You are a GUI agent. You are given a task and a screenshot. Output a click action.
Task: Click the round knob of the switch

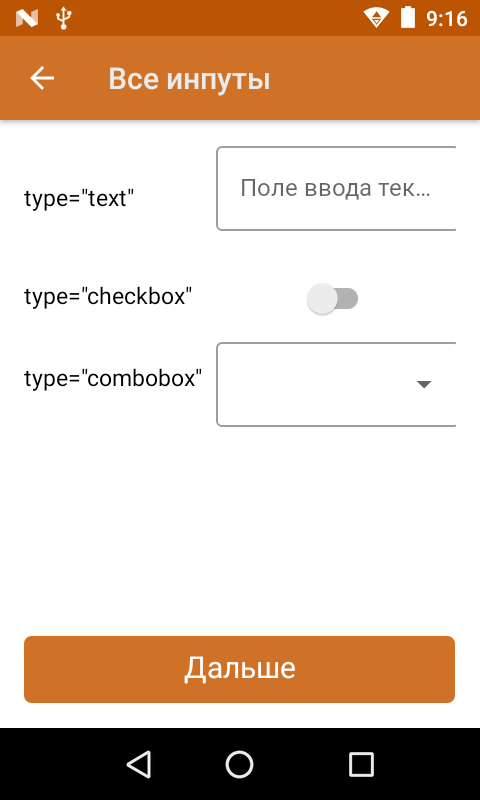pos(322,299)
